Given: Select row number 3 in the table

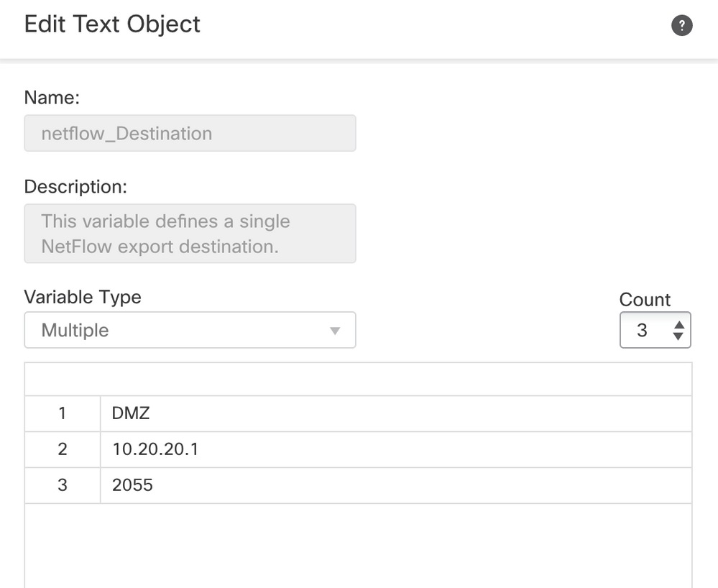Looking at the screenshot, I should (63, 486).
